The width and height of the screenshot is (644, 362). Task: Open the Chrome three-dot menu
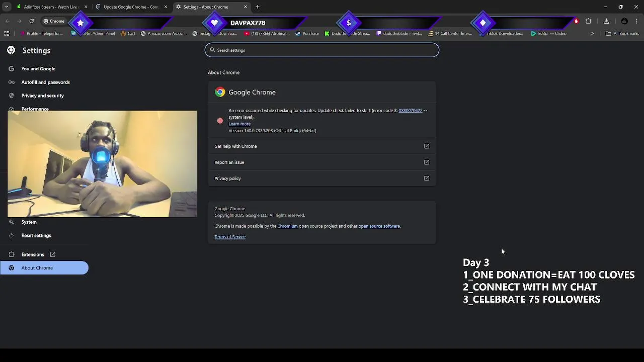tap(637, 21)
